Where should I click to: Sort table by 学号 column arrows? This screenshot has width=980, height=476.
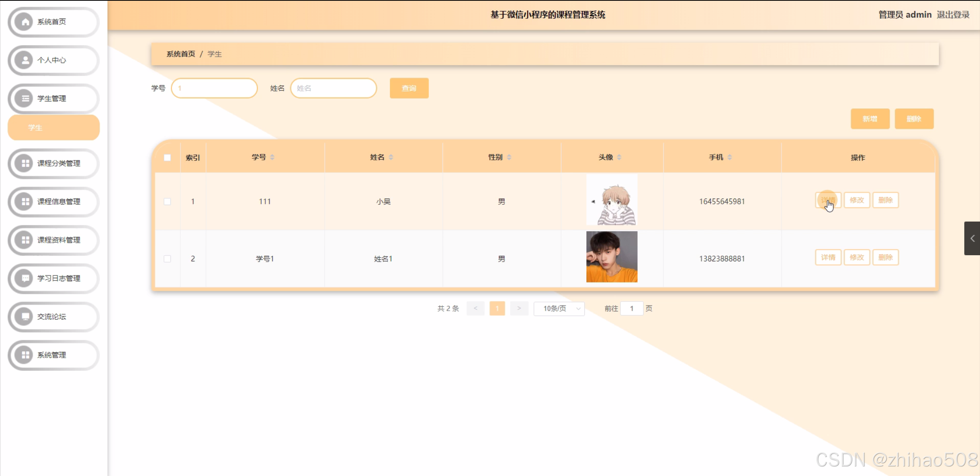click(x=272, y=157)
